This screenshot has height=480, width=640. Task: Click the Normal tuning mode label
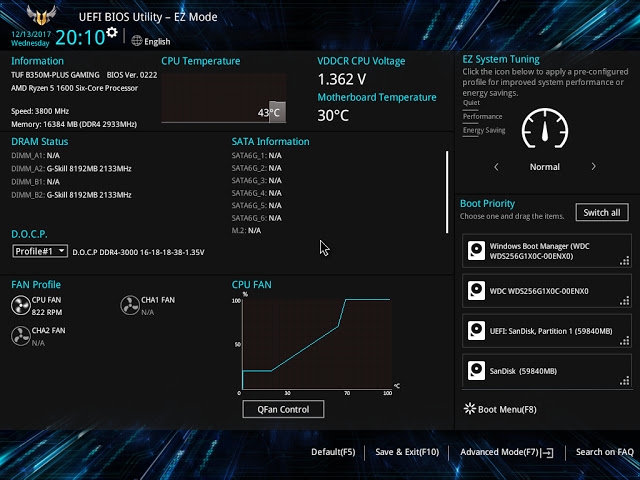pos(544,167)
